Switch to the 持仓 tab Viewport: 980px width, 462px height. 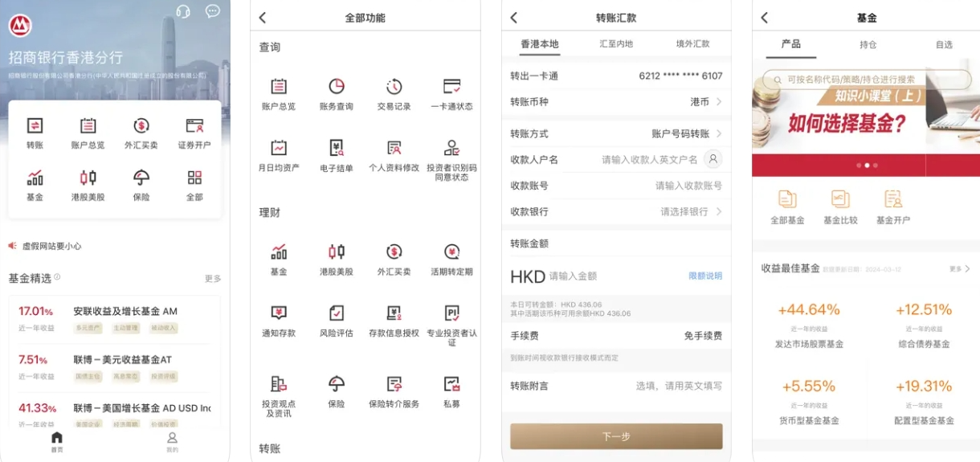pos(868,44)
